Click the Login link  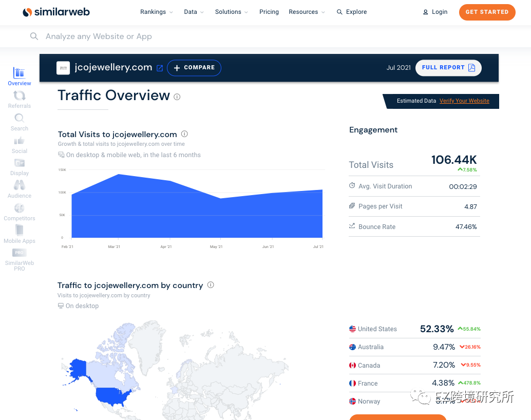(x=440, y=12)
